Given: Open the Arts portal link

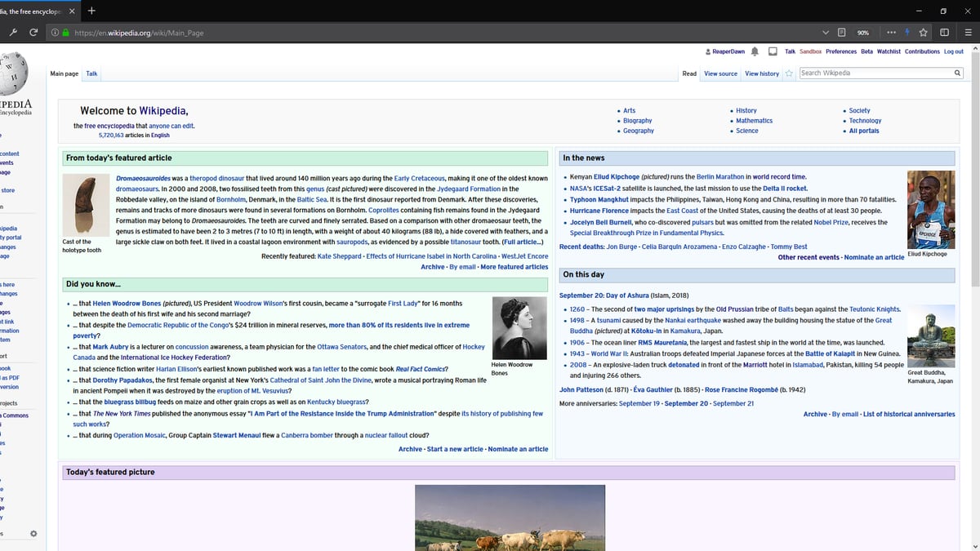Looking at the screenshot, I should (629, 110).
